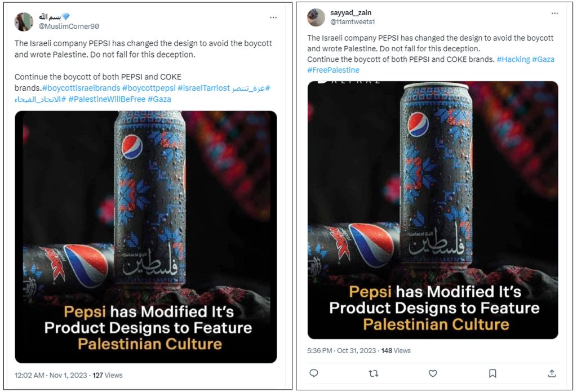This screenshot has width=577, height=392.
Task: Click the share icon under sayyad_zain's tweet
Action: click(x=552, y=373)
